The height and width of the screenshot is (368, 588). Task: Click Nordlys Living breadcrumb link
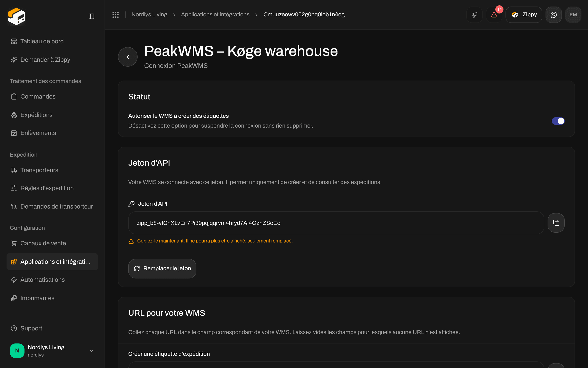tap(149, 15)
